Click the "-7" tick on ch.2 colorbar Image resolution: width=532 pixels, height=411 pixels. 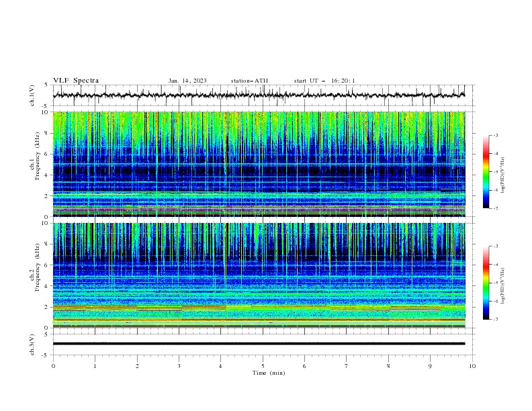point(495,320)
